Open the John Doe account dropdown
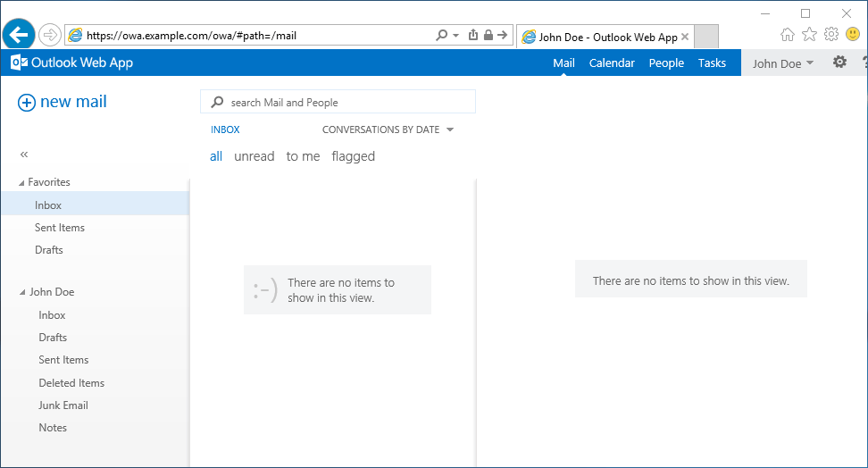This screenshot has width=868, height=468. coord(783,63)
